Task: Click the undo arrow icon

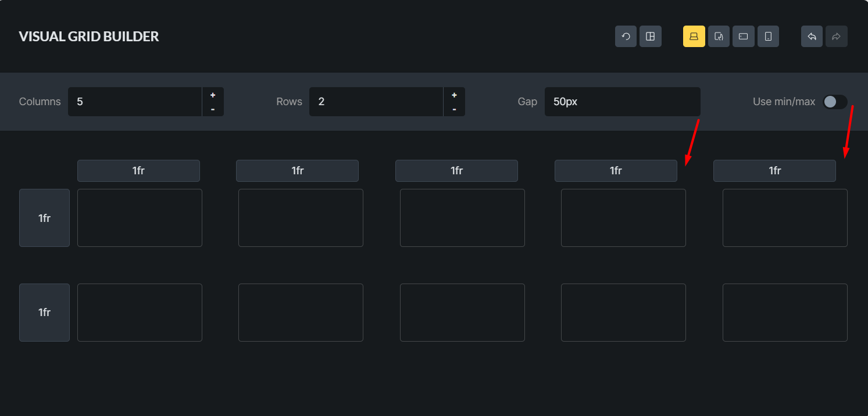Action: tap(812, 37)
